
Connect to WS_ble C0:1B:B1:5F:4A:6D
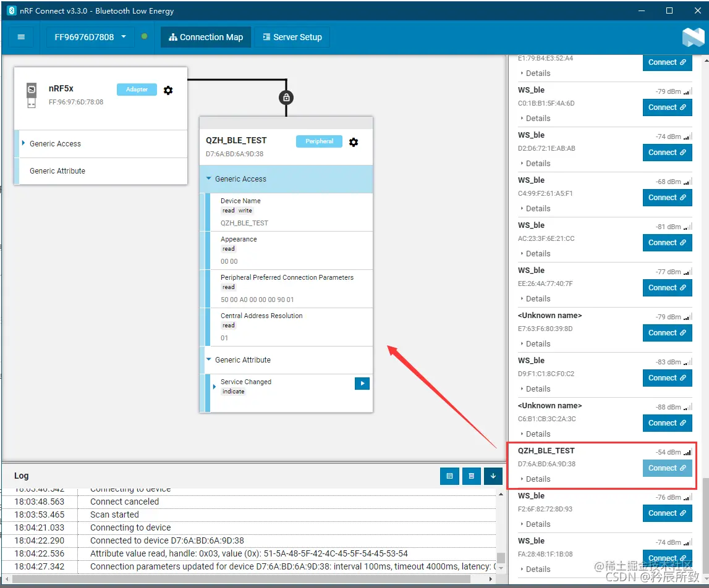tap(668, 107)
